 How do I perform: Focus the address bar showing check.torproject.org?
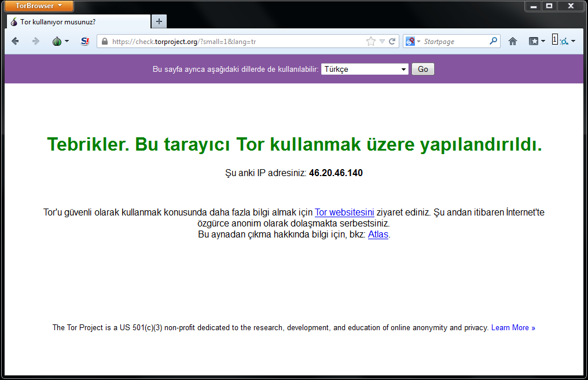[236, 41]
